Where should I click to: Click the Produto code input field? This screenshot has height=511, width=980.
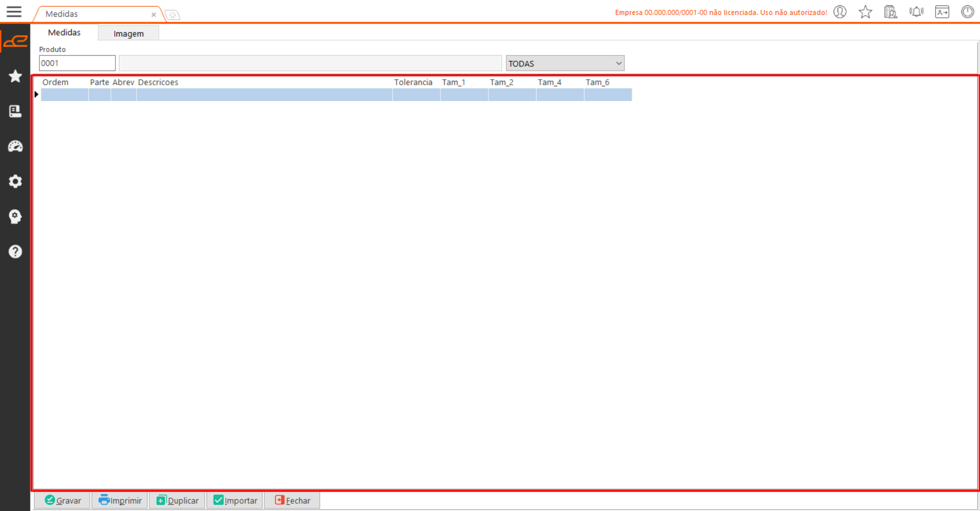[77, 63]
